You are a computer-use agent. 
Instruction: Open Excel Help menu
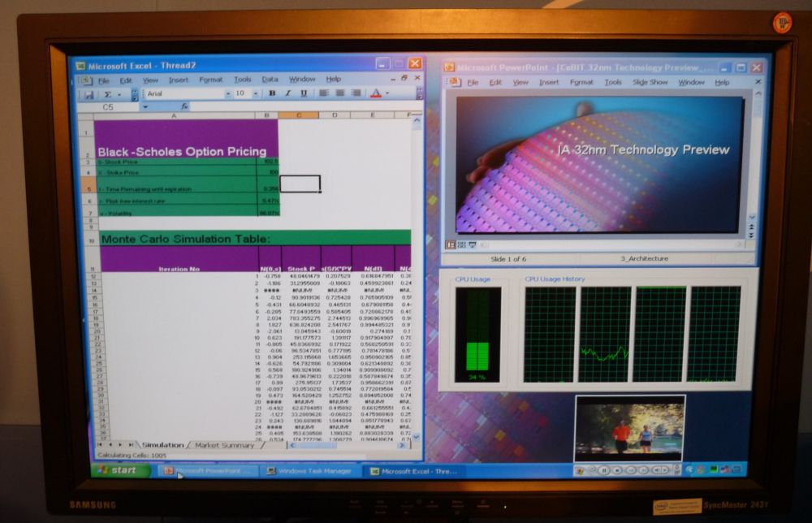[x=333, y=80]
